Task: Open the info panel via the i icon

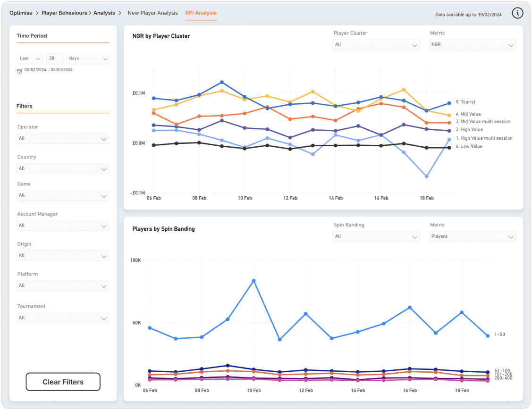Action: tap(517, 13)
